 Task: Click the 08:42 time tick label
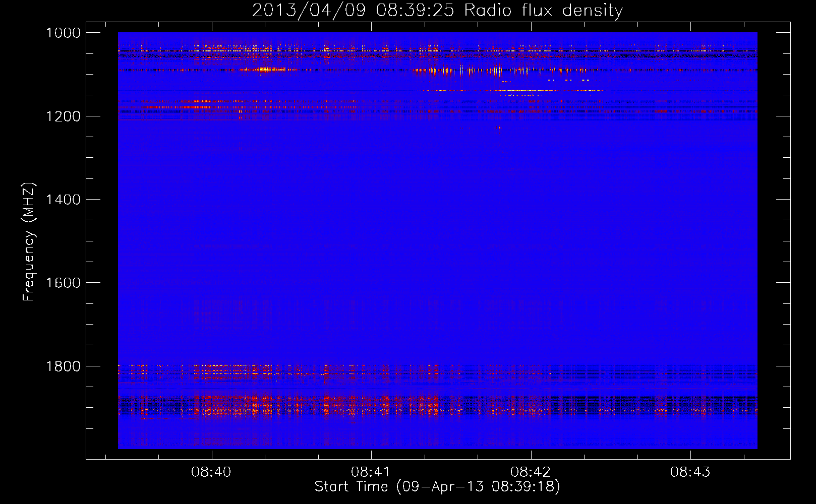click(531, 472)
